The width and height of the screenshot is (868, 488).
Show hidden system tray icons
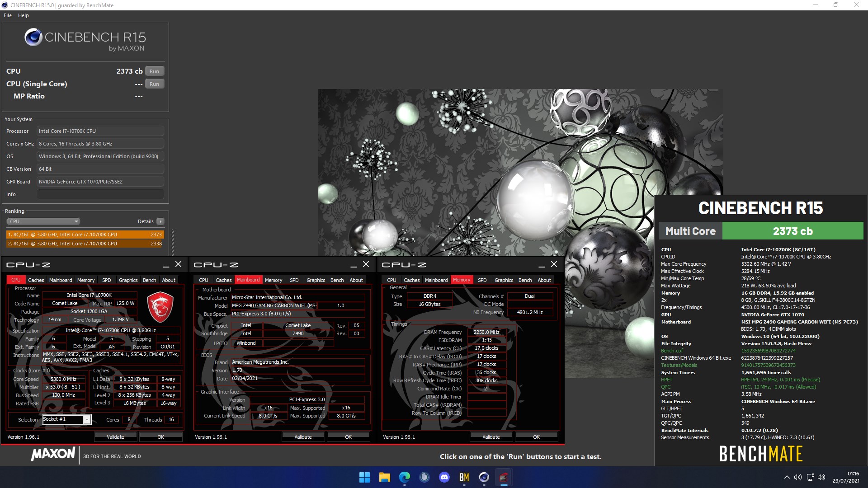tap(787, 477)
